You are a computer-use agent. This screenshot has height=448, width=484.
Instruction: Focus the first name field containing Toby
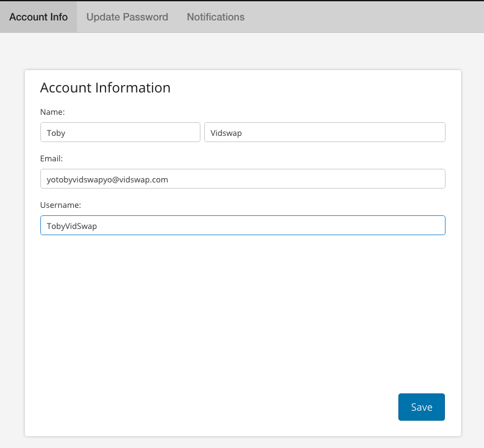120,132
